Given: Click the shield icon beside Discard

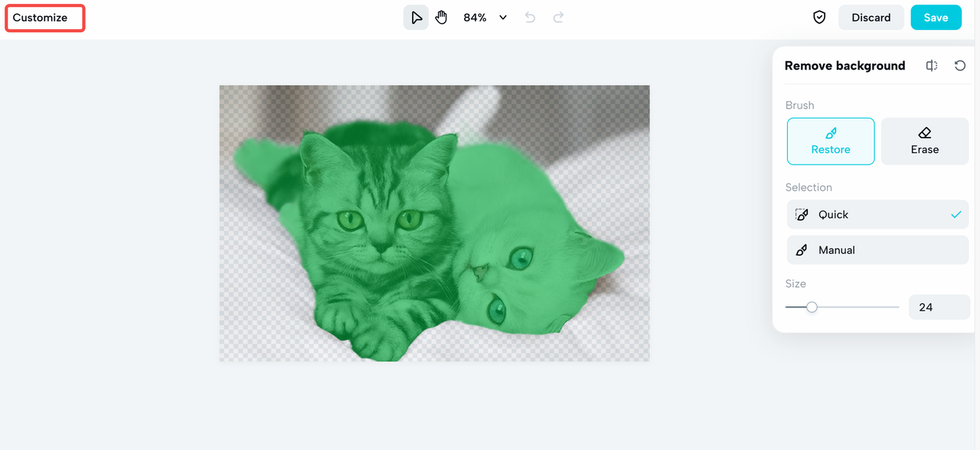Looking at the screenshot, I should click(x=819, y=18).
